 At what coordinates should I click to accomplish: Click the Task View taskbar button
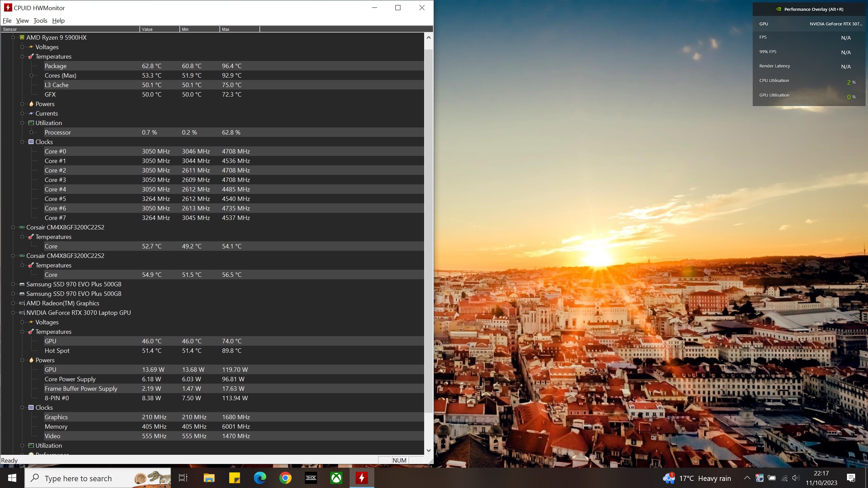pos(183,478)
